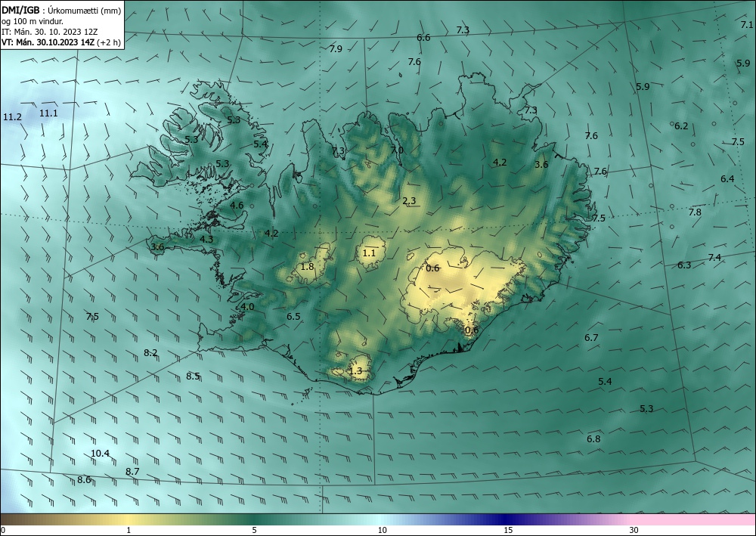Click the 11.2 value label
Screen dimensions: 756x536
pos(12,117)
